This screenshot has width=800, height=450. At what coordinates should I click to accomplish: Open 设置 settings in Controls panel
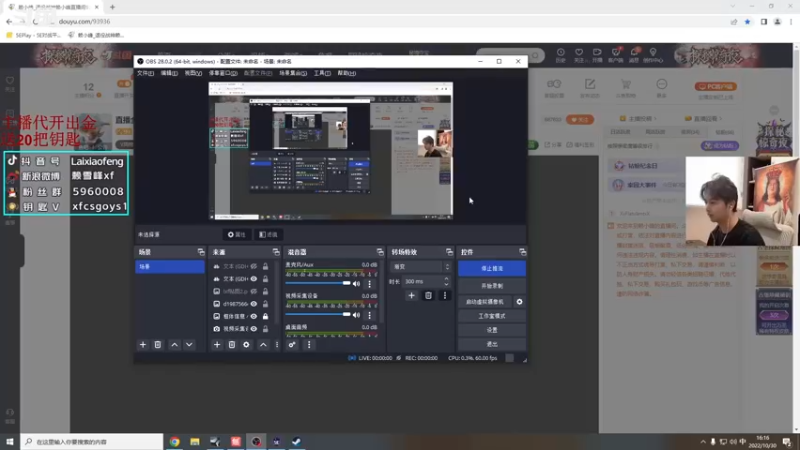(492, 331)
